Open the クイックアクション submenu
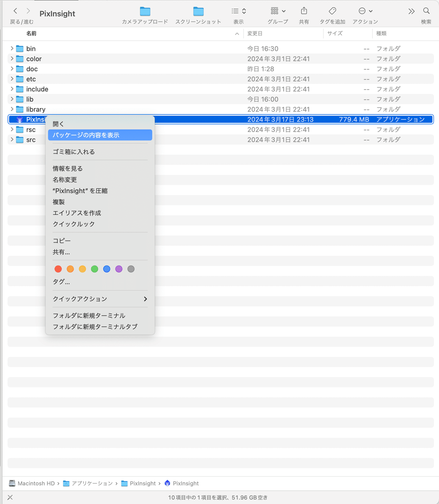 click(100, 299)
